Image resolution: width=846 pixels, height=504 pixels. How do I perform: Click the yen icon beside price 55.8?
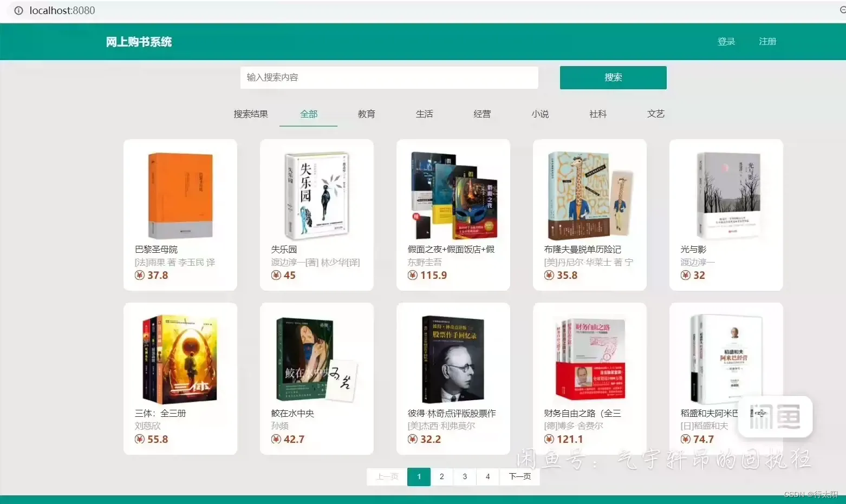[140, 439]
